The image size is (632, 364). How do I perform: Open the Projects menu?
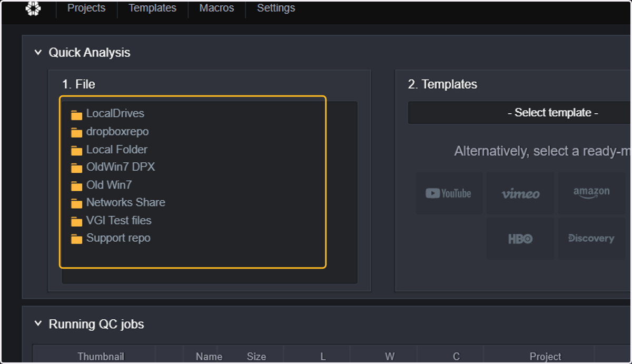click(86, 8)
